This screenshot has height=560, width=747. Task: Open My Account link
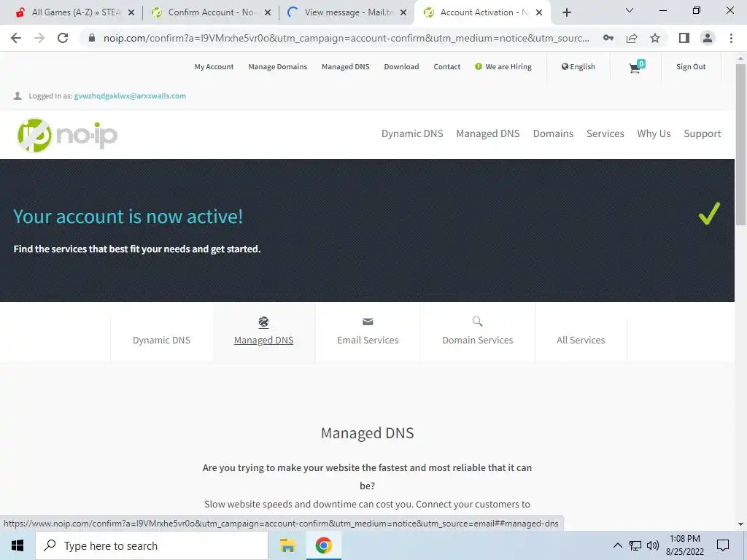(x=214, y=66)
